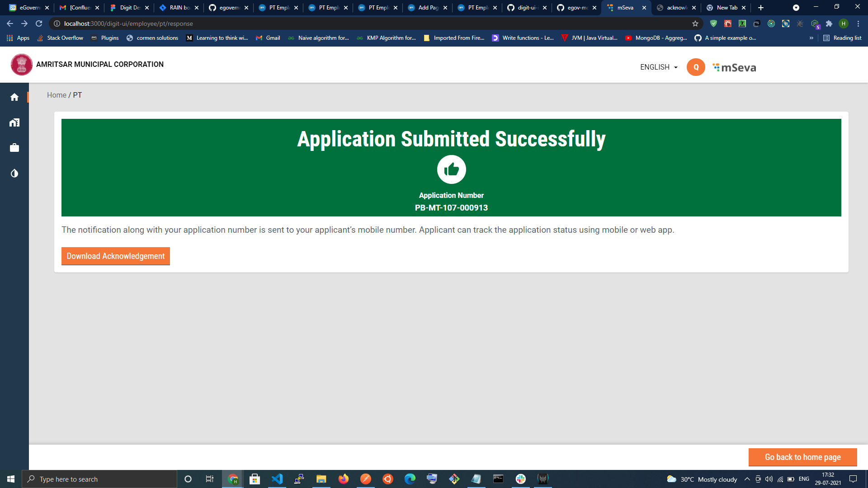Open Chrome three-dot menu
Screen dimensions: 868x488
(x=858, y=23)
